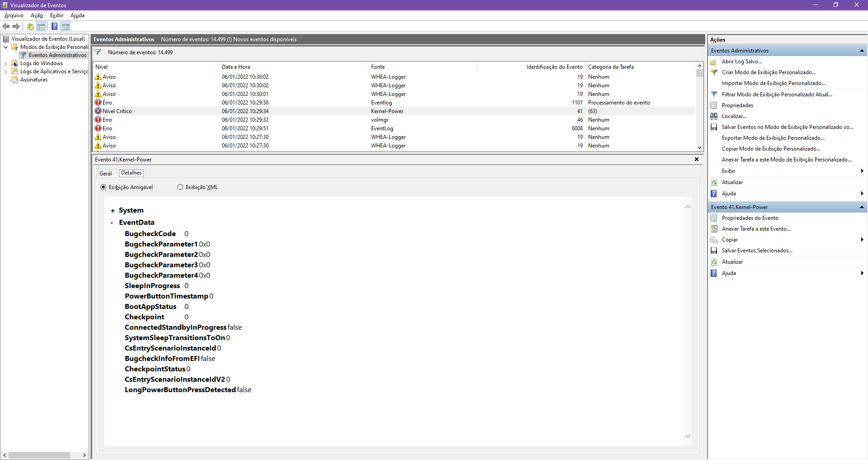Click the Anexar Tarefa a este Evento icon
868x460 pixels.
click(x=714, y=229)
